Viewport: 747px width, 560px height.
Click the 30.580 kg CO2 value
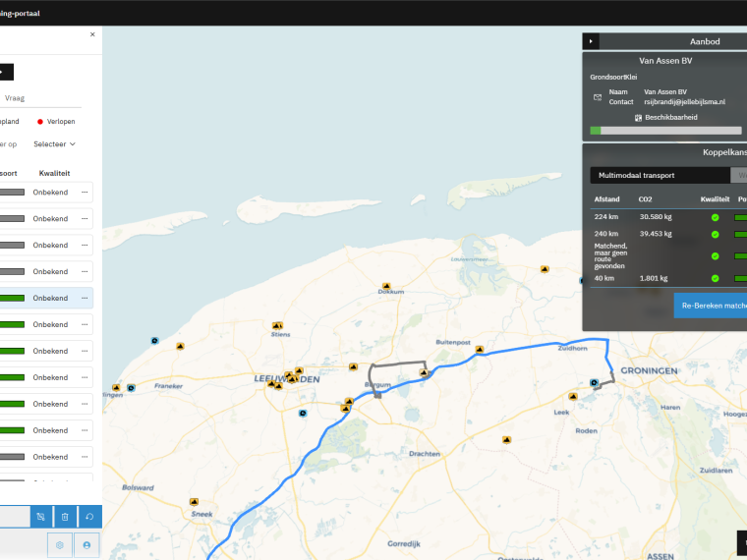(x=656, y=217)
